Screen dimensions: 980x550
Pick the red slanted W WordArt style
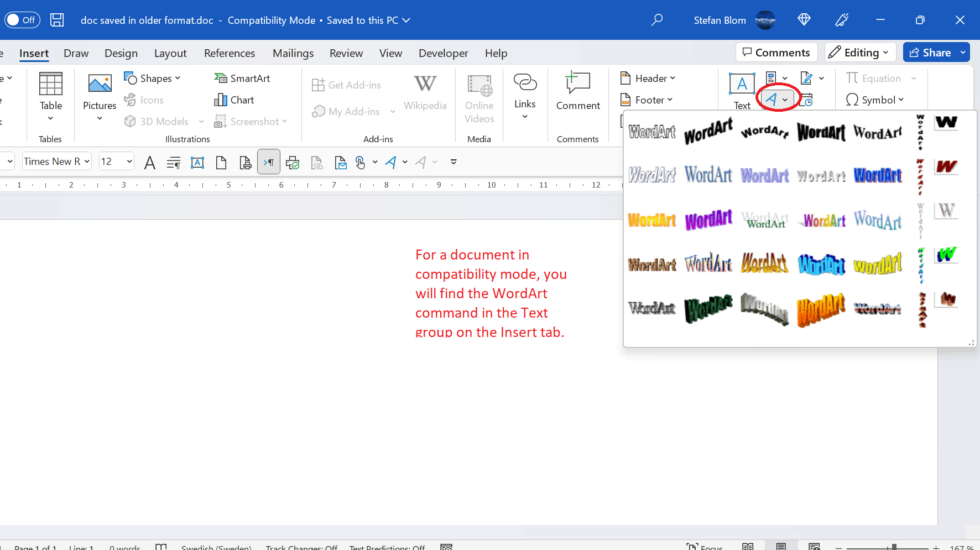click(946, 167)
